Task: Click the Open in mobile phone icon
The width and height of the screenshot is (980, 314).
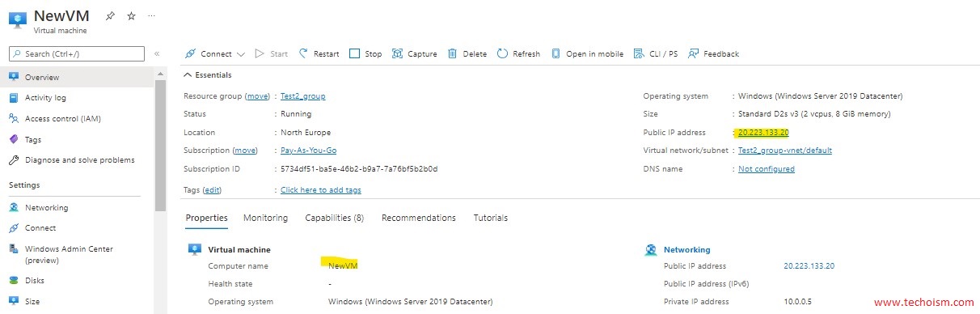Action: (556, 53)
